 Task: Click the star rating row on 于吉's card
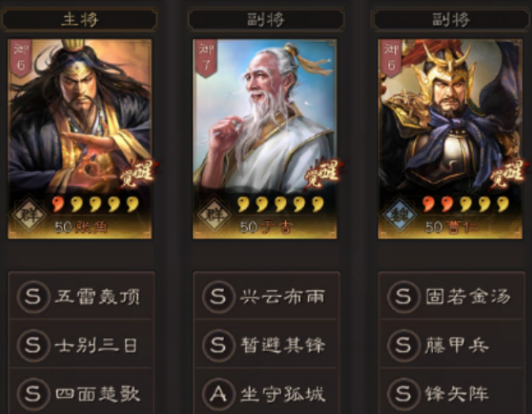280,204
